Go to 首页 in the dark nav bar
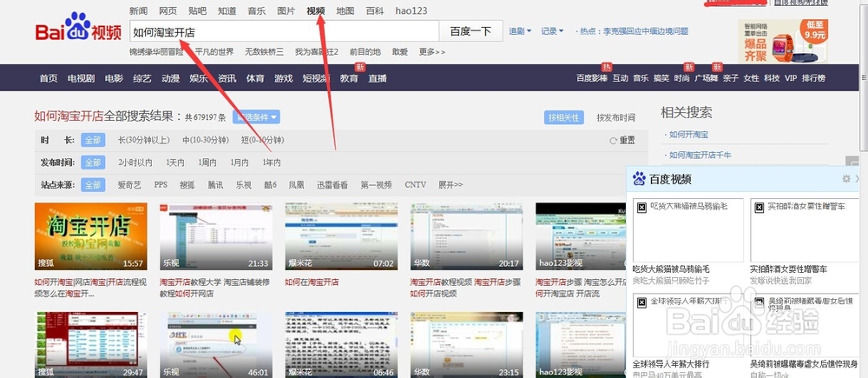 pos(48,78)
